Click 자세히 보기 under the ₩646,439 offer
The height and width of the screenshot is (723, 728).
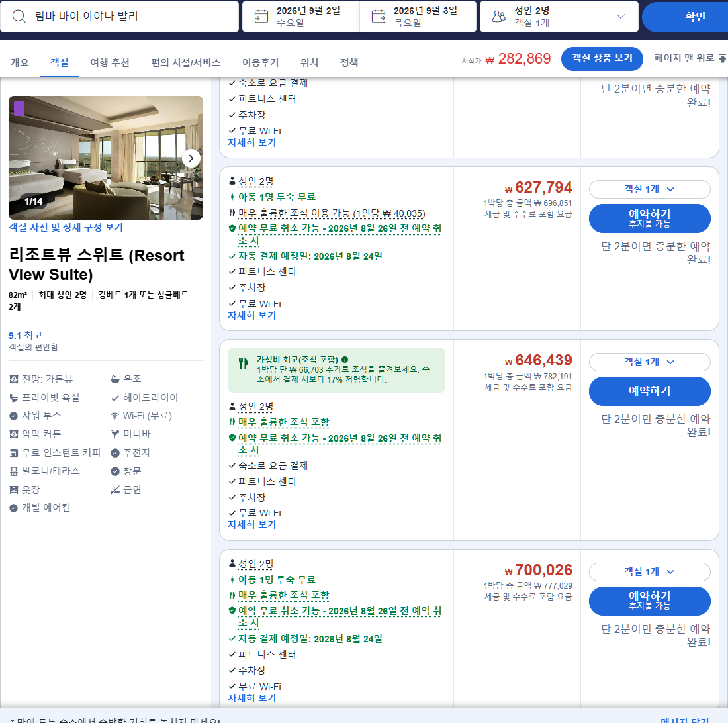(252, 525)
